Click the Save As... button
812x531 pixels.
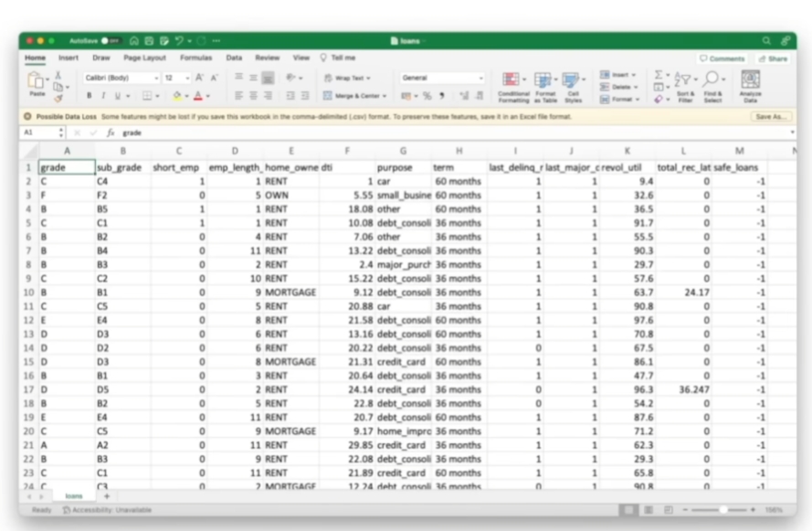pyautogui.click(x=770, y=116)
